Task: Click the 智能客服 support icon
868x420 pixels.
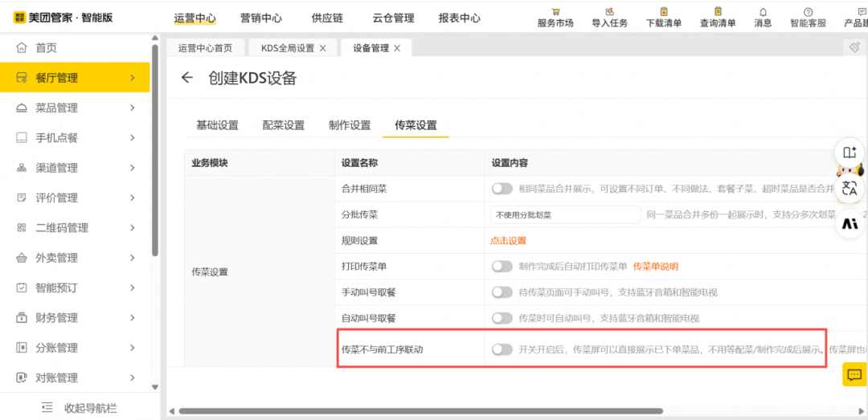Action: pyautogui.click(x=808, y=11)
